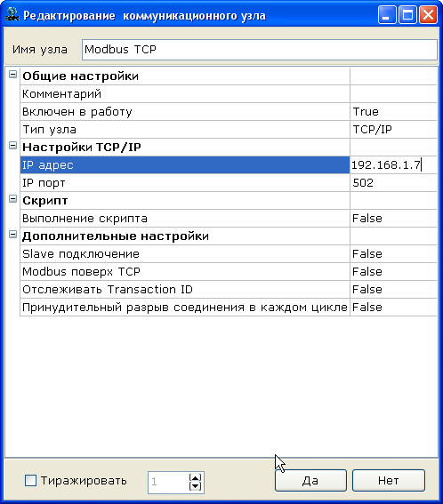Viewport: 443px width, 504px height.
Task: Select the Тип узла property row
Action: (185, 130)
